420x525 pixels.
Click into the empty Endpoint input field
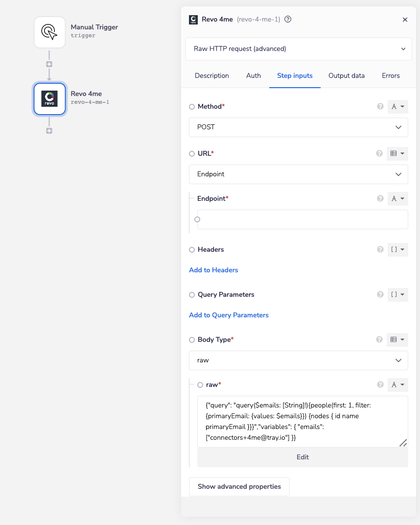point(303,219)
